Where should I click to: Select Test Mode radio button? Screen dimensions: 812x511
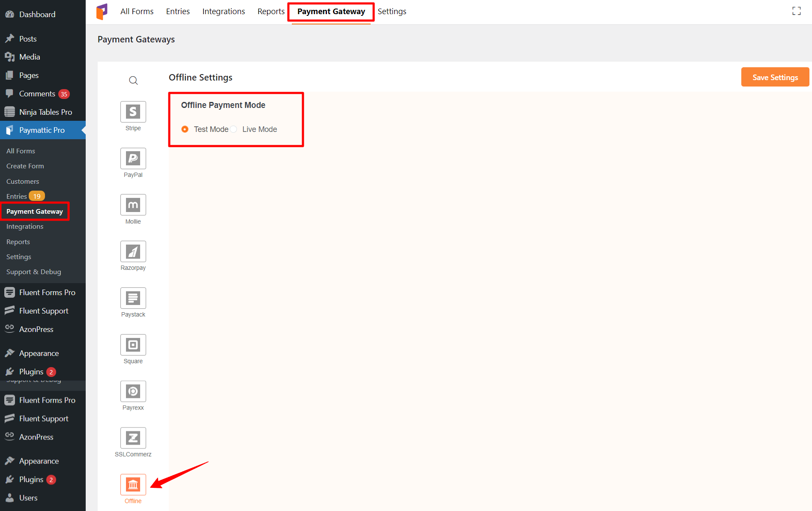click(185, 129)
